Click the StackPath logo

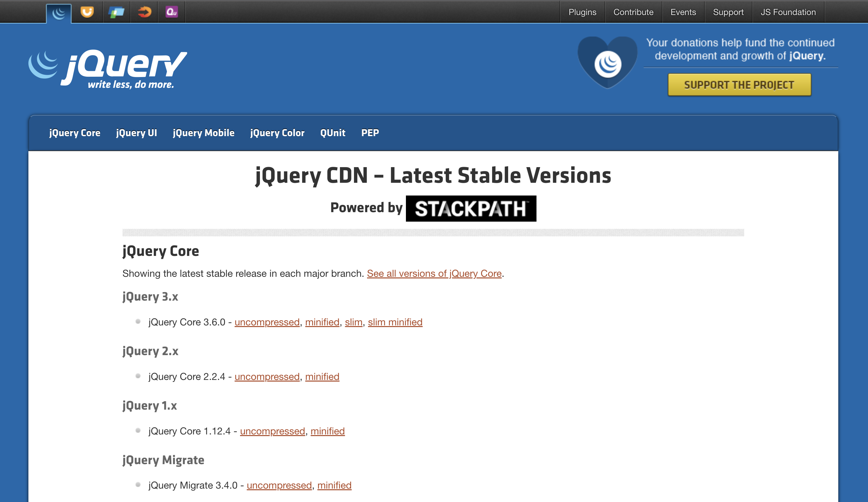click(471, 209)
